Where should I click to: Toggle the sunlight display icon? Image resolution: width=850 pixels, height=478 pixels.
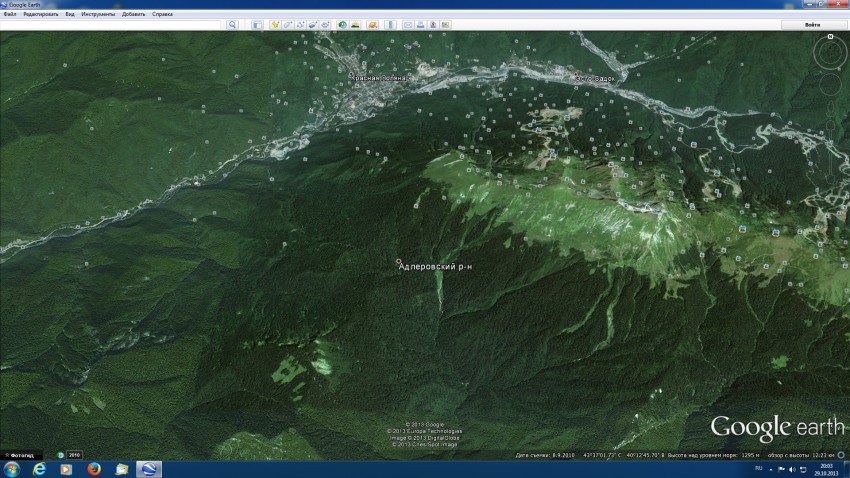[355, 24]
